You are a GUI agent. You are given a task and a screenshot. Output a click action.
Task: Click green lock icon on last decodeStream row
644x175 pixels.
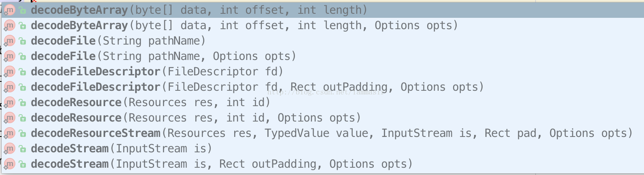(23, 164)
